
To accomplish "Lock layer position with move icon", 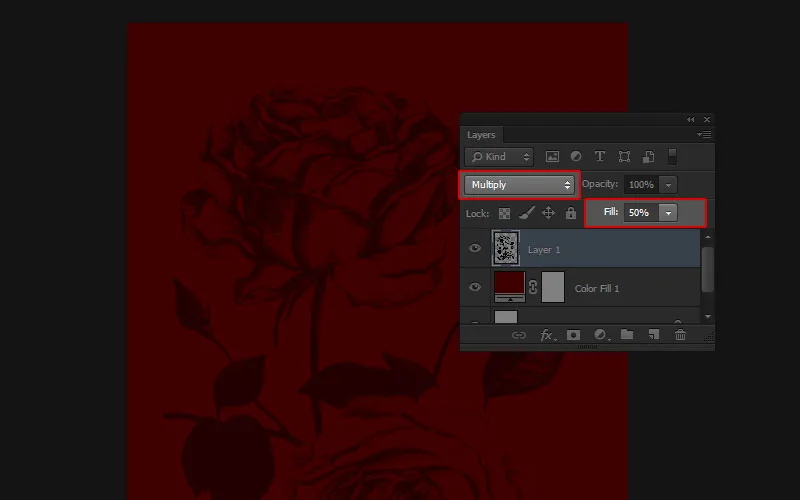I will (x=548, y=213).
